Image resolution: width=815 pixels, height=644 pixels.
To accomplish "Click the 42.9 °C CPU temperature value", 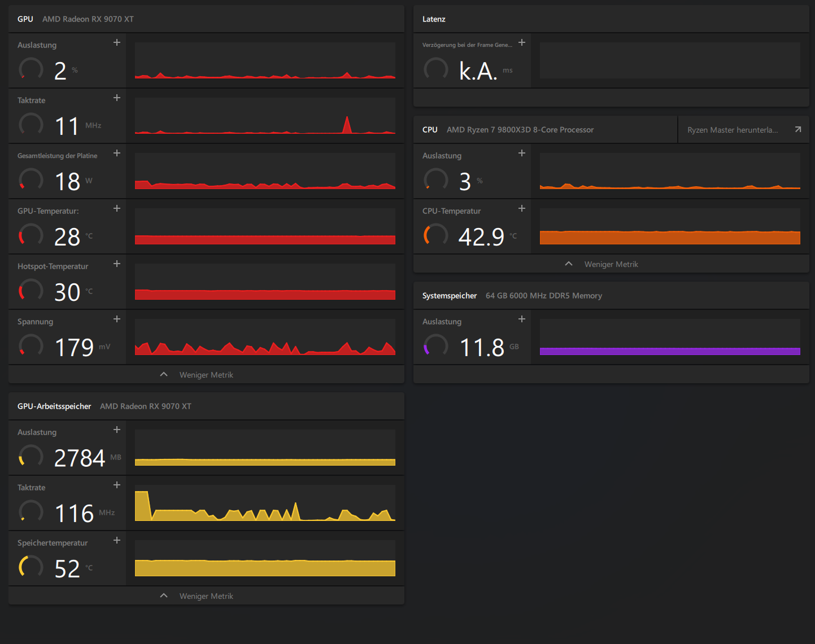I will [481, 236].
